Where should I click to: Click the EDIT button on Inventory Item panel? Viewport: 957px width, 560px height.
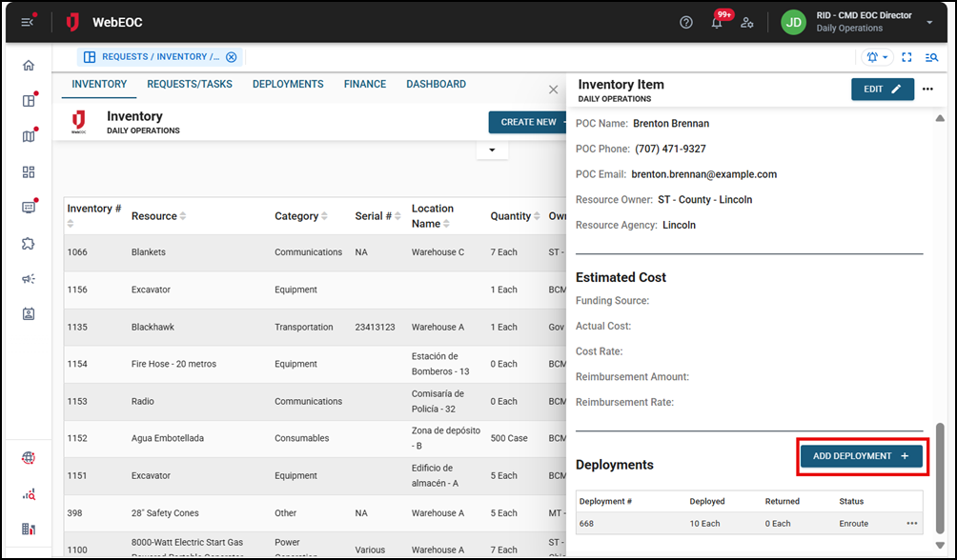882,89
